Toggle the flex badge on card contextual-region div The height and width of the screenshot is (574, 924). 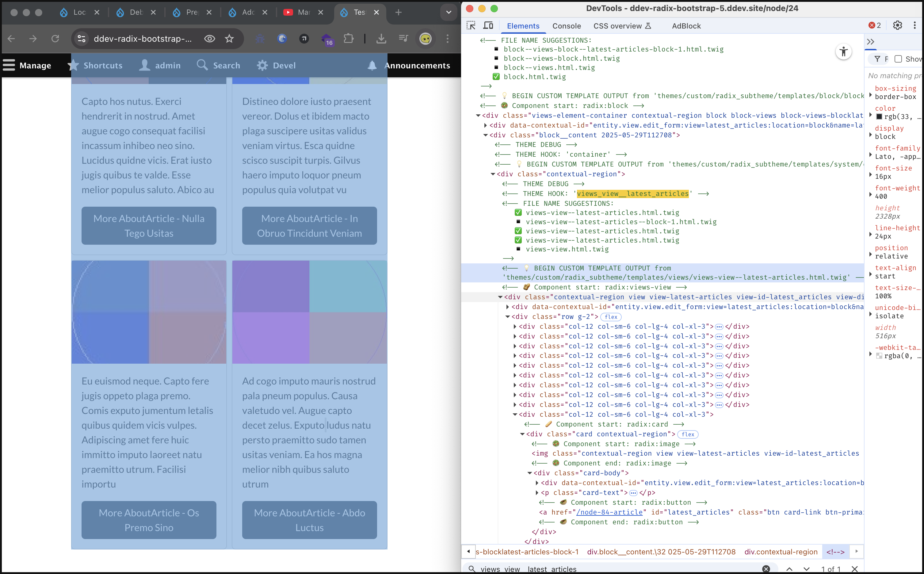pyautogui.click(x=688, y=434)
